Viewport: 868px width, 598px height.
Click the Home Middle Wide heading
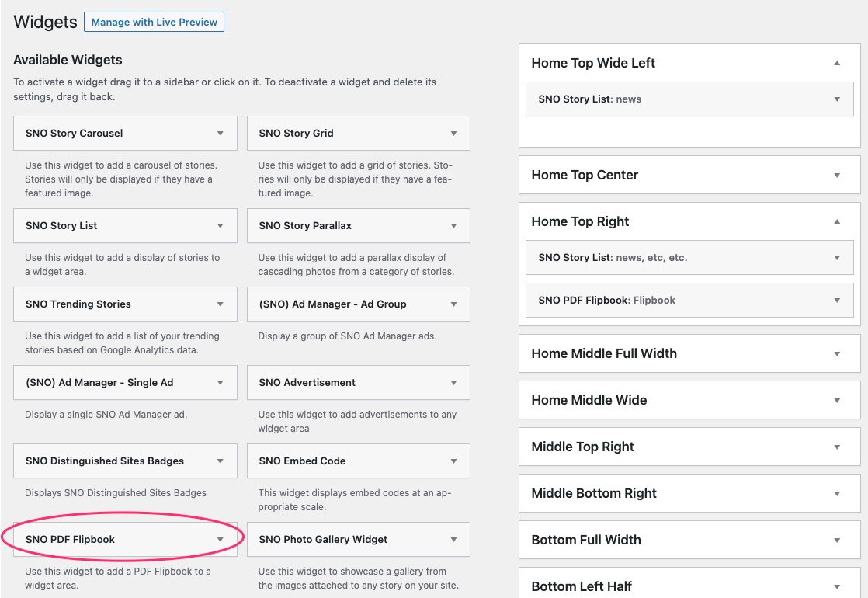(x=589, y=400)
